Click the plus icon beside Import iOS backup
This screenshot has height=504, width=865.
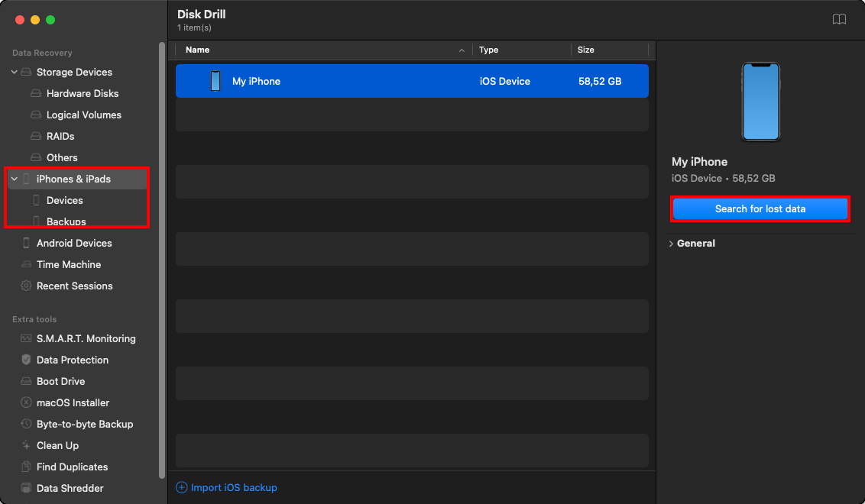182,487
